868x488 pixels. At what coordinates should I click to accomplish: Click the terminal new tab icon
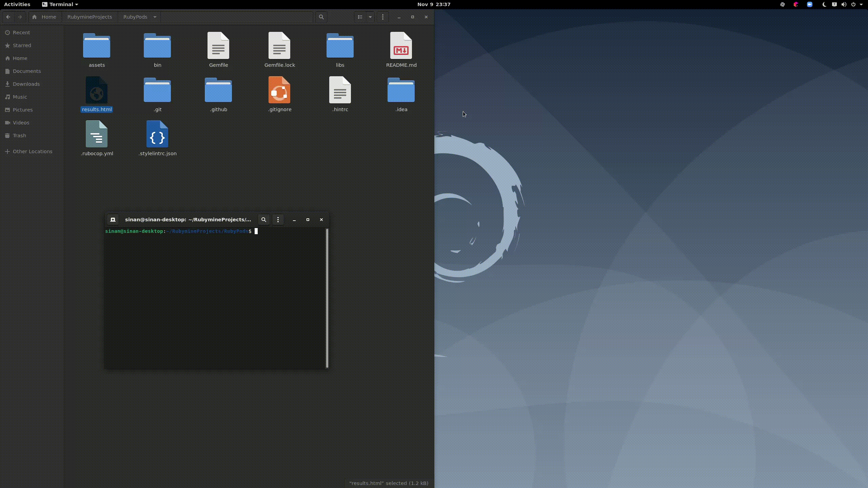(113, 220)
